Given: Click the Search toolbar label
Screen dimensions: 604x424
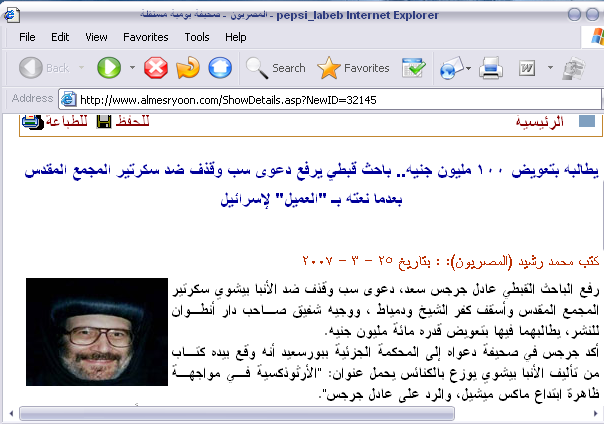Looking at the screenshot, I should 289,68.
